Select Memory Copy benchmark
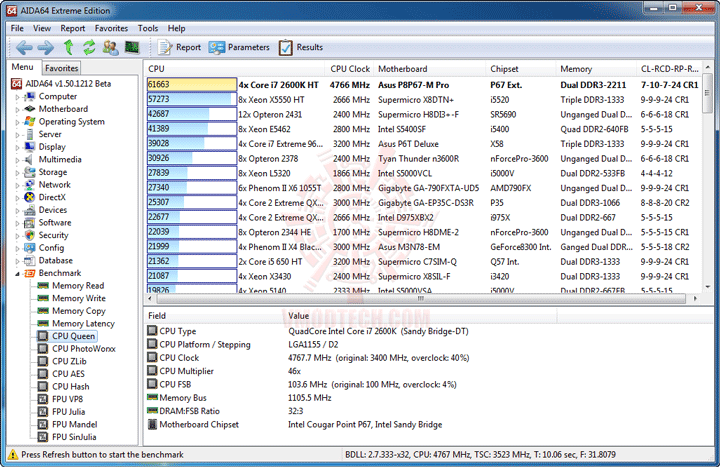Image resolution: width=720 pixels, height=467 pixels. coord(72,311)
